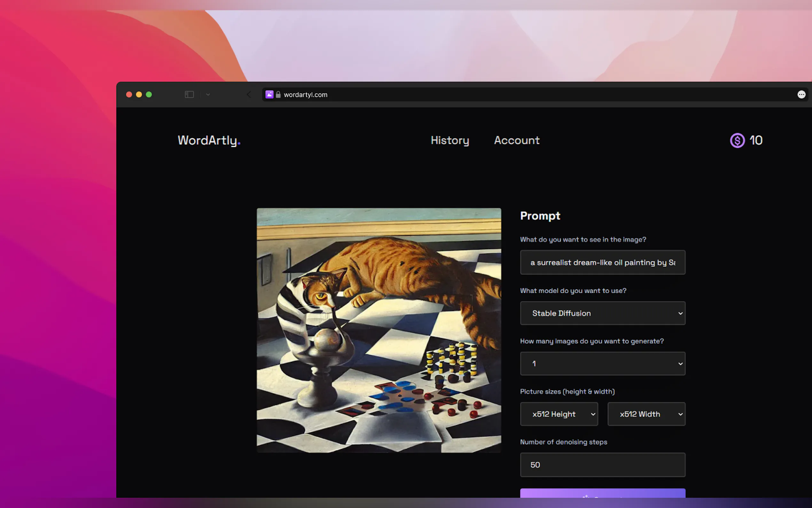The height and width of the screenshot is (508, 812).
Task: Open the ellipsis menu in the address bar
Action: (x=801, y=95)
